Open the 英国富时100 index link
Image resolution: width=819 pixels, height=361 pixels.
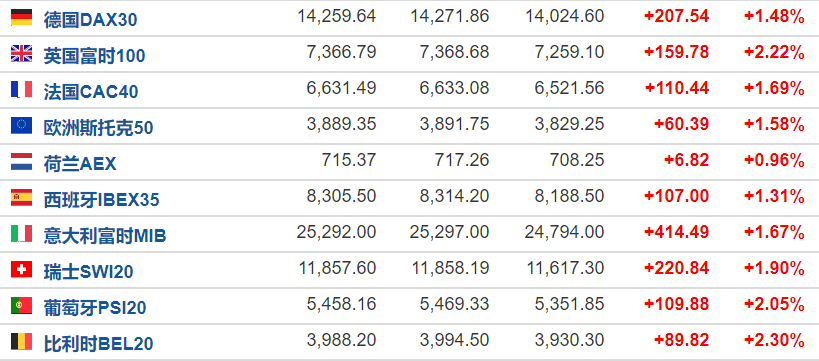[x=95, y=56]
